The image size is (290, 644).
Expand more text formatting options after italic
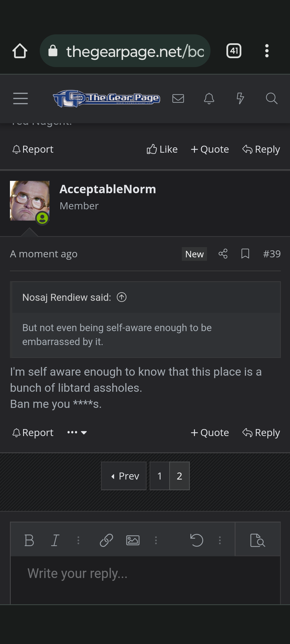tap(78, 540)
